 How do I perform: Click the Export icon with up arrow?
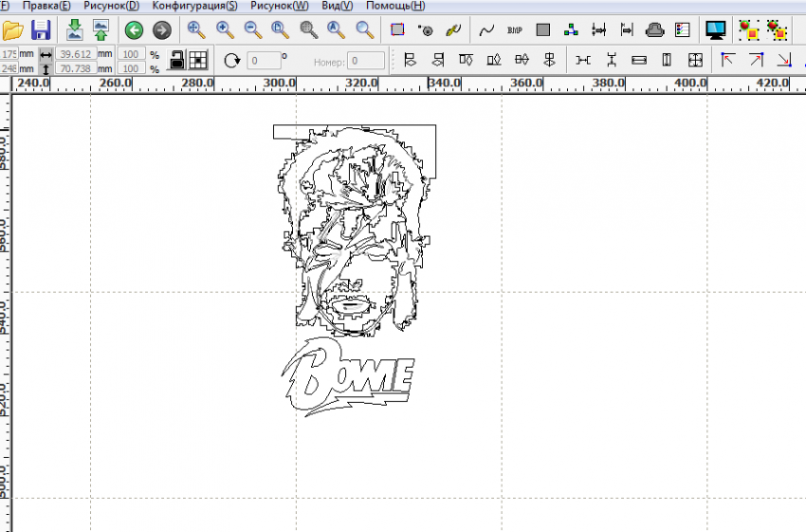(101, 30)
